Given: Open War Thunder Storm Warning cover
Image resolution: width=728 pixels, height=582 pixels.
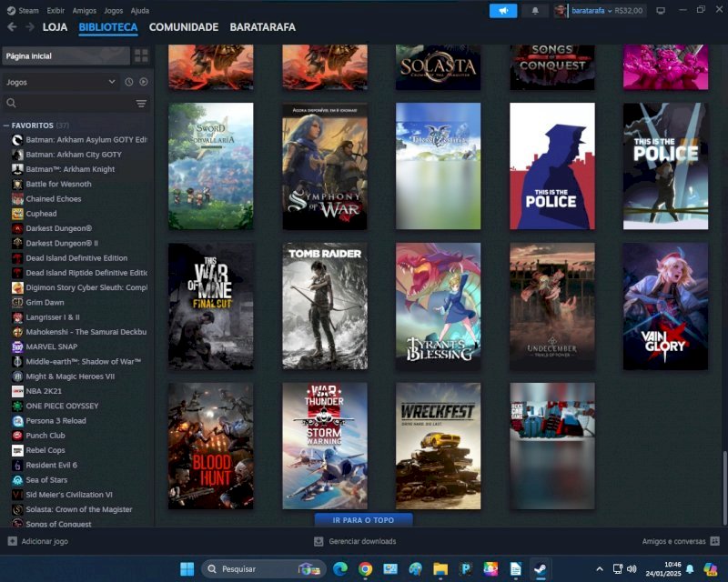Looking at the screenshot, I should 325,446.
